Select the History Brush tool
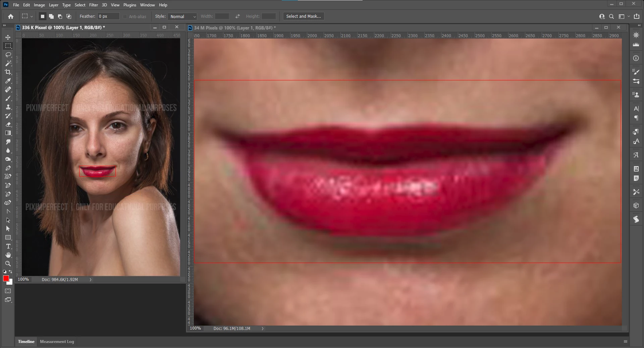Screen dimensions: 644x348 click(x=8, y=116)
